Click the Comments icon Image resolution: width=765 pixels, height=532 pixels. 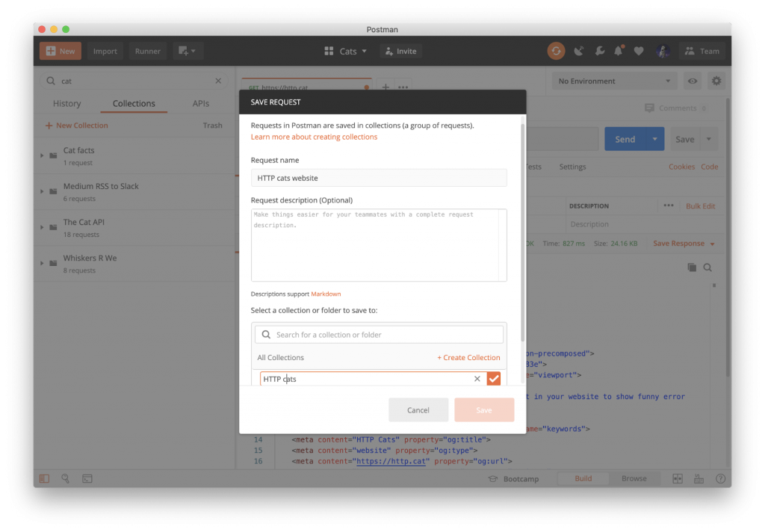pos(649,108)
